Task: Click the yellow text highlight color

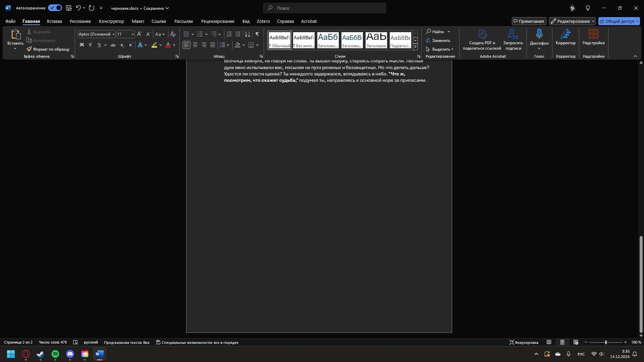Action: click(x=154, y=45)
